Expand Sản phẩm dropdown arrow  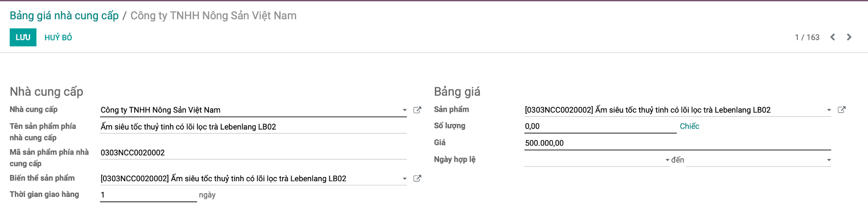pyautogui.click(x=829, y=110)
